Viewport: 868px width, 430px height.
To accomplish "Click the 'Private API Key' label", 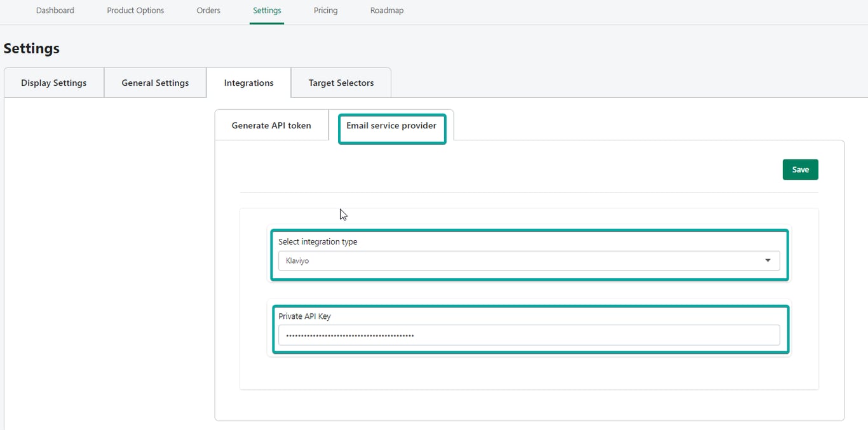I will [x=304, y=316].
